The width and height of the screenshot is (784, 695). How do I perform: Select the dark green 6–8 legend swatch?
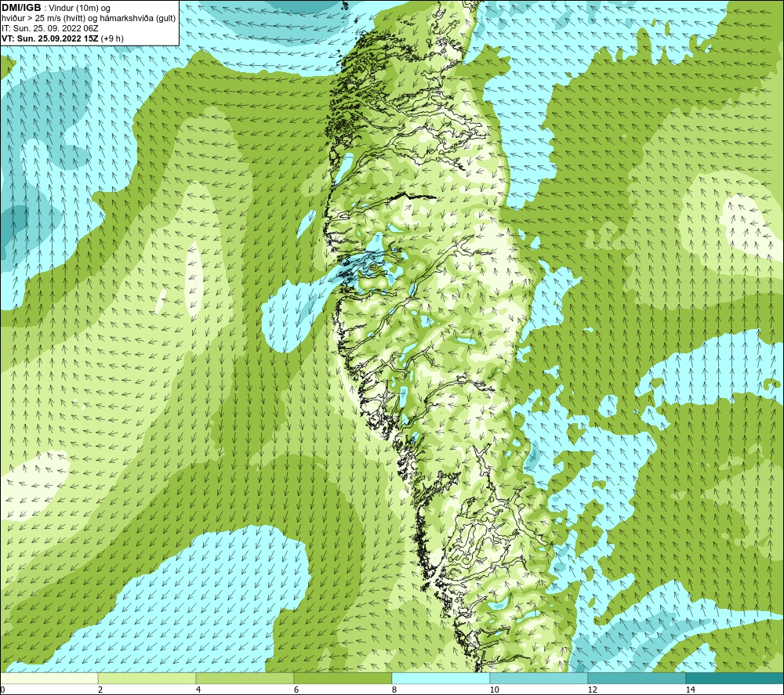(343, 678)
